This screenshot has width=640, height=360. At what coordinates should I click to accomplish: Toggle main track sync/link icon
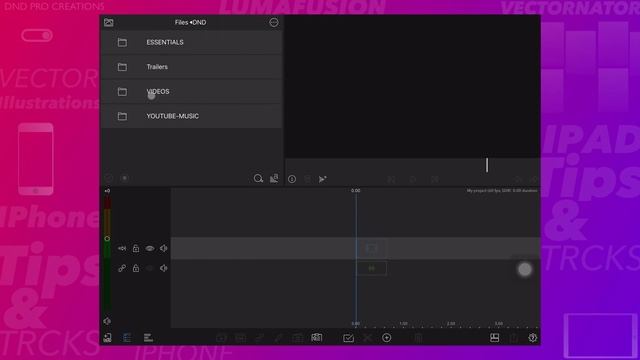[x=122, y=248]
